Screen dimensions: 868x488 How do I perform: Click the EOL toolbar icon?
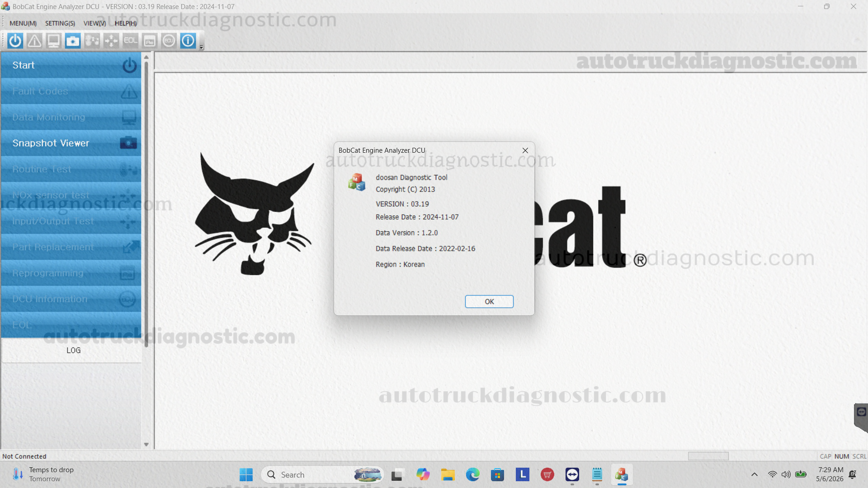click(x=130, y=41)
